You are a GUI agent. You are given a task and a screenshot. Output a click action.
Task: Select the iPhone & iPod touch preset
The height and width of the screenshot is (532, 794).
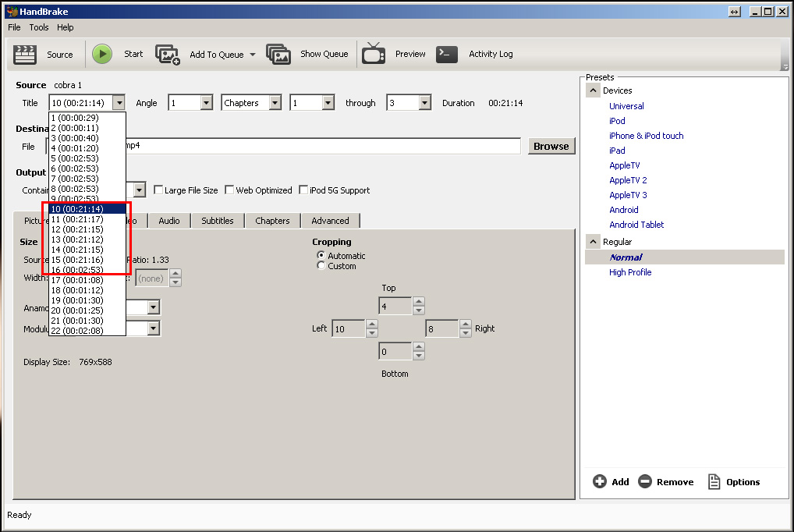pyautogui.click(x=646, y=136)
